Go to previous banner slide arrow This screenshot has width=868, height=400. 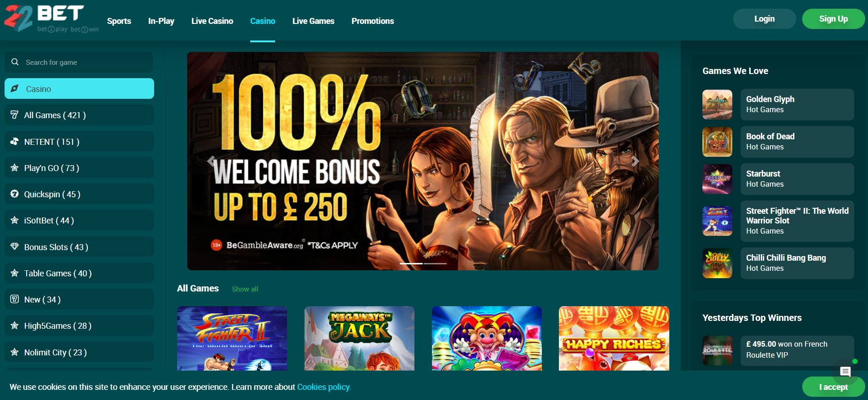[211, 161]
